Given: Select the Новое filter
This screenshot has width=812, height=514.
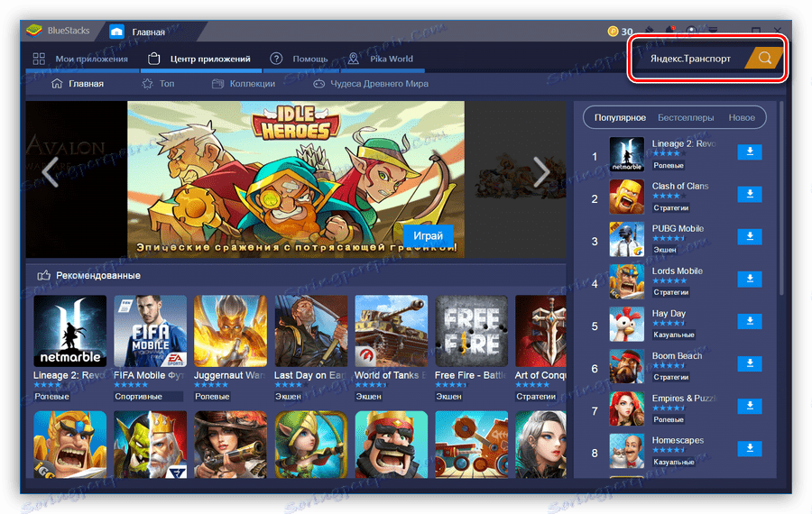Looking at the screenshot, I should 742,117.
